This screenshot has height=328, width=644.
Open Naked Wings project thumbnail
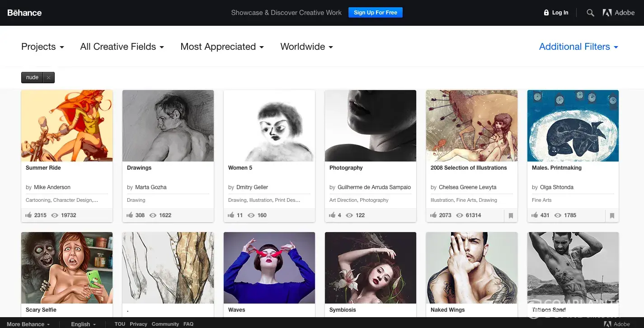472,268
